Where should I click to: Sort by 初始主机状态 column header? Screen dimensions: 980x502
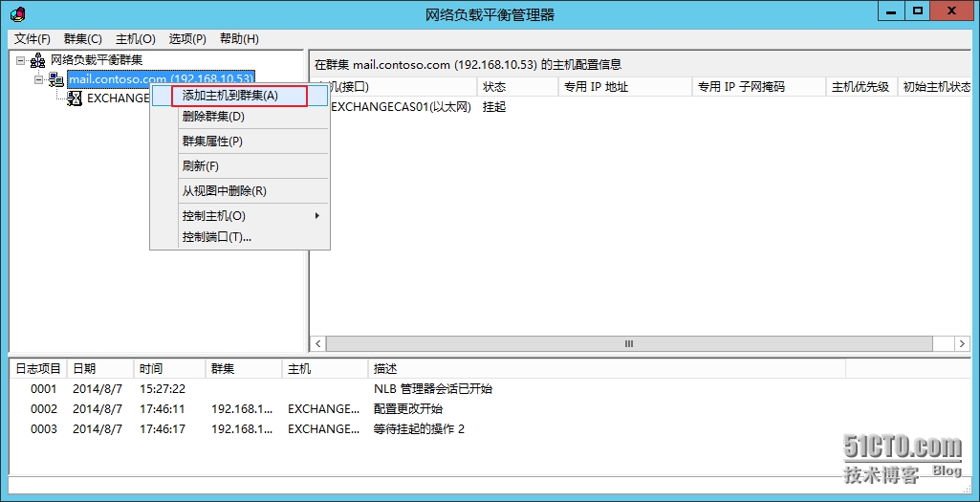click(x=936, y=87)
